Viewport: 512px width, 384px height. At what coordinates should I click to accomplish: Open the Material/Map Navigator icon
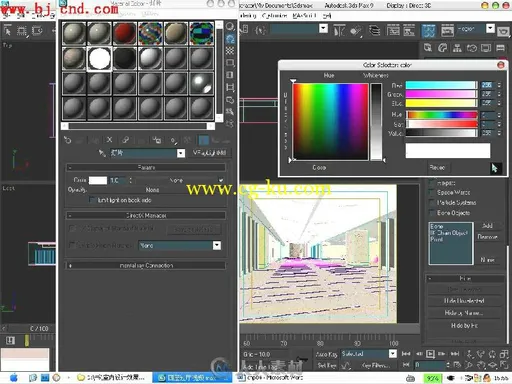[230, 124]
